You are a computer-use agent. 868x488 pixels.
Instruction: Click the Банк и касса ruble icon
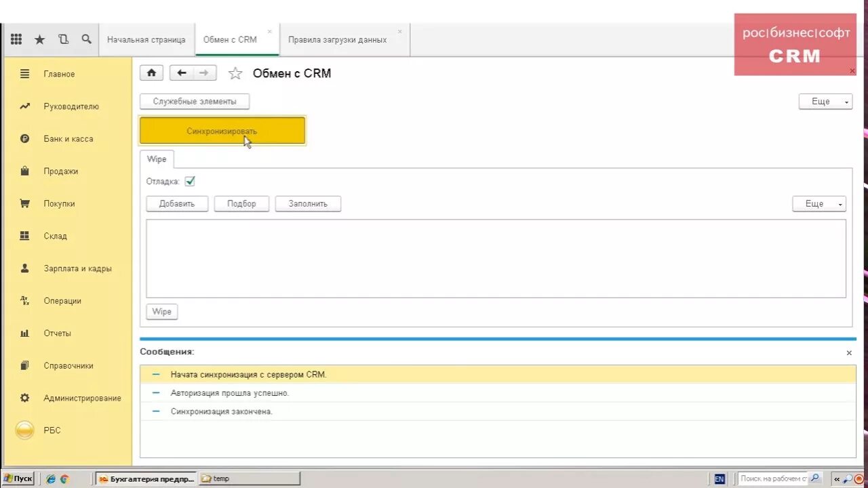25,139
